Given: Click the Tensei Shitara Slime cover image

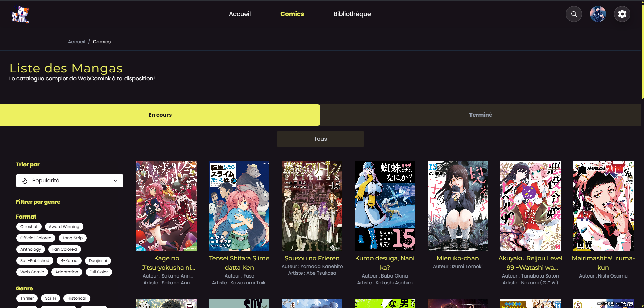Looking at the screenshot, I should 239,205.
